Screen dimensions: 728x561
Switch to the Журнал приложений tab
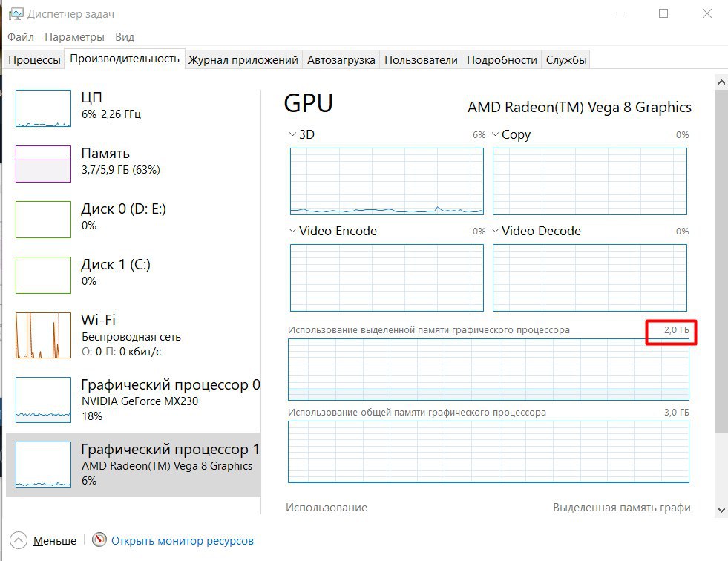tap(243, 60)
